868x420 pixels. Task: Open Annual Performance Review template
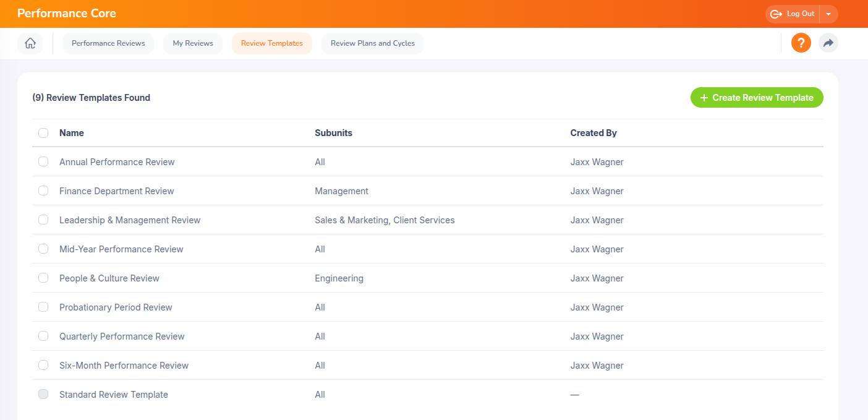point(117,162)
